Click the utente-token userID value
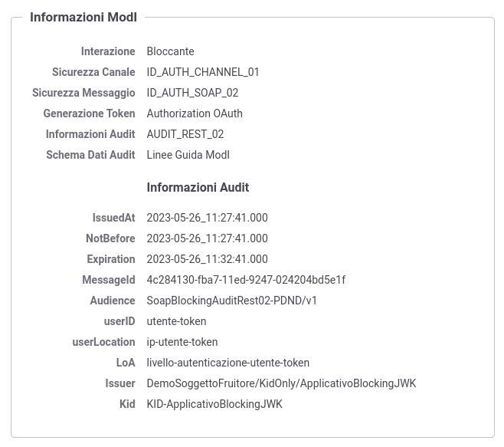This screenshot has height=447, width=504. (176, 321)
